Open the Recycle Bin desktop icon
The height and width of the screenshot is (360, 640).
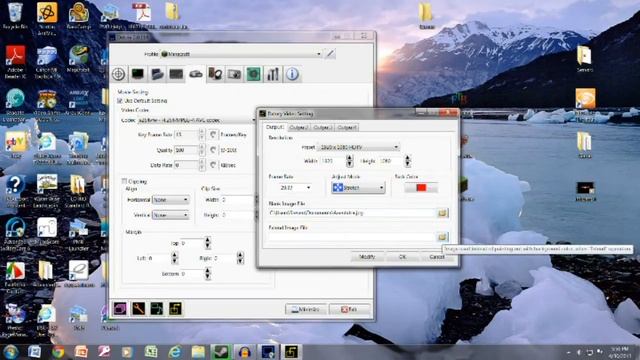[15, 16]
